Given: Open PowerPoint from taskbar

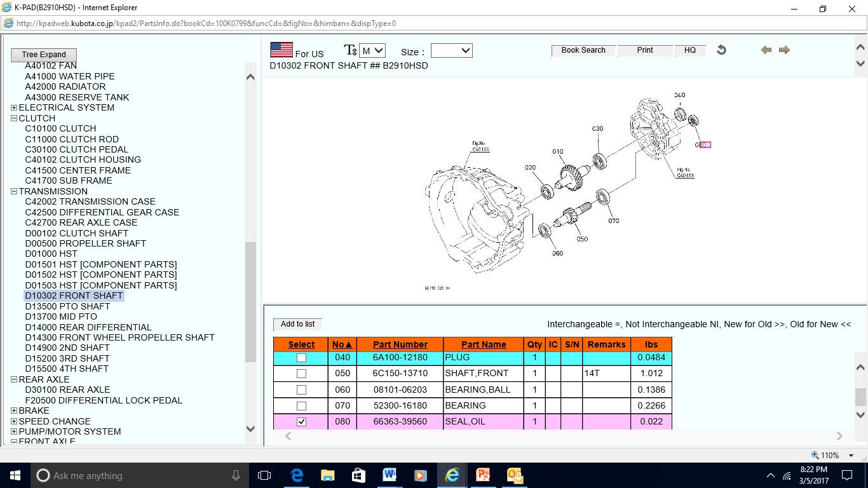Looking at the screenshot, I should [x=483, y=475].
